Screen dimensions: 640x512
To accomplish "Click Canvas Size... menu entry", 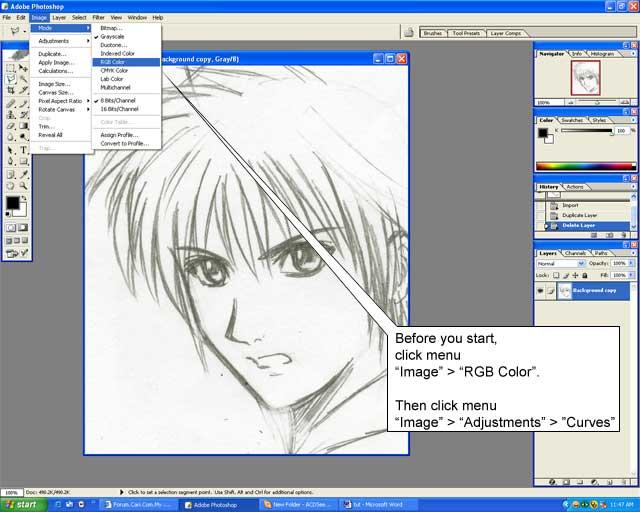I will 61,92.
